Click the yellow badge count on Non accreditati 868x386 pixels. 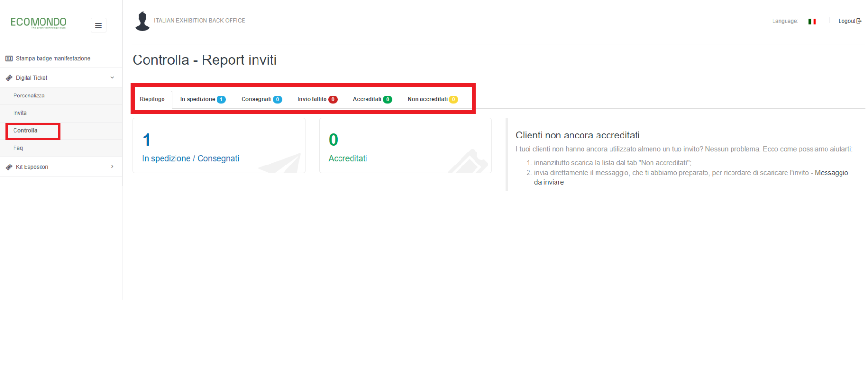[x=453, y=99]
